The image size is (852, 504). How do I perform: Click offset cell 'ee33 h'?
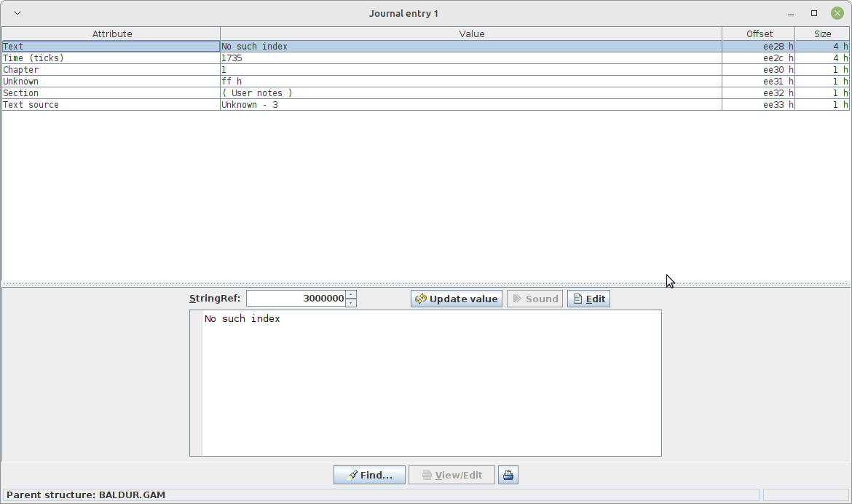(759, 105)
